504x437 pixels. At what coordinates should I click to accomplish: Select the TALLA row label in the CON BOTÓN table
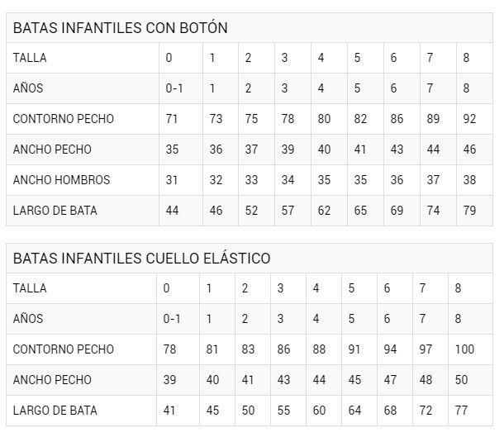[30, 58]
